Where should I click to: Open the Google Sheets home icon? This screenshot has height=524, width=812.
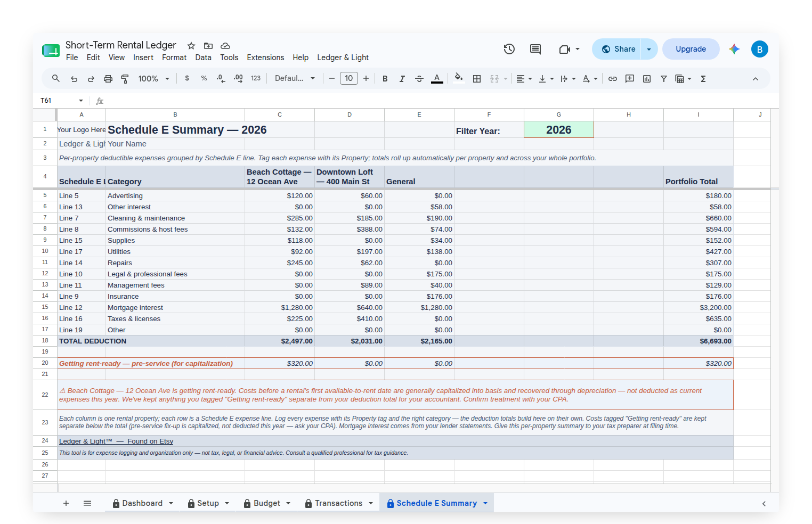point(51,51)
